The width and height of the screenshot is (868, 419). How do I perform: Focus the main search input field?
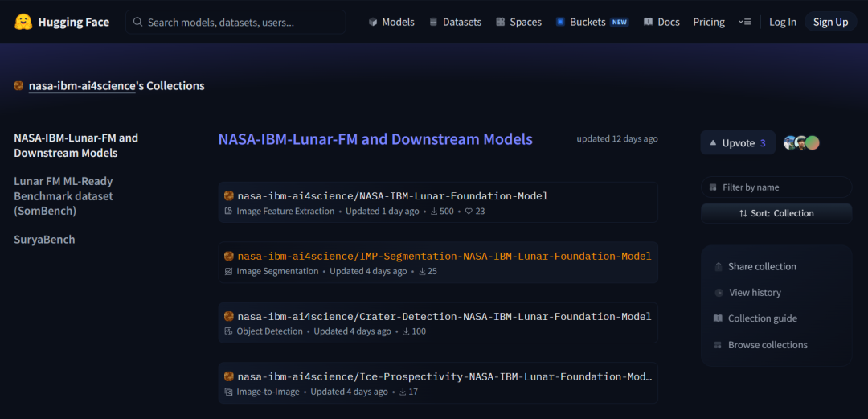(235, 23)
